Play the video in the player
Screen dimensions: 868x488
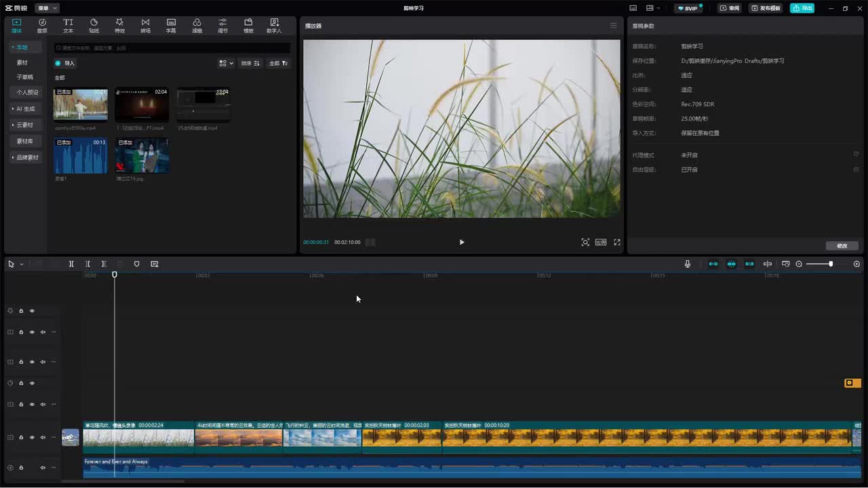(462, 242)
